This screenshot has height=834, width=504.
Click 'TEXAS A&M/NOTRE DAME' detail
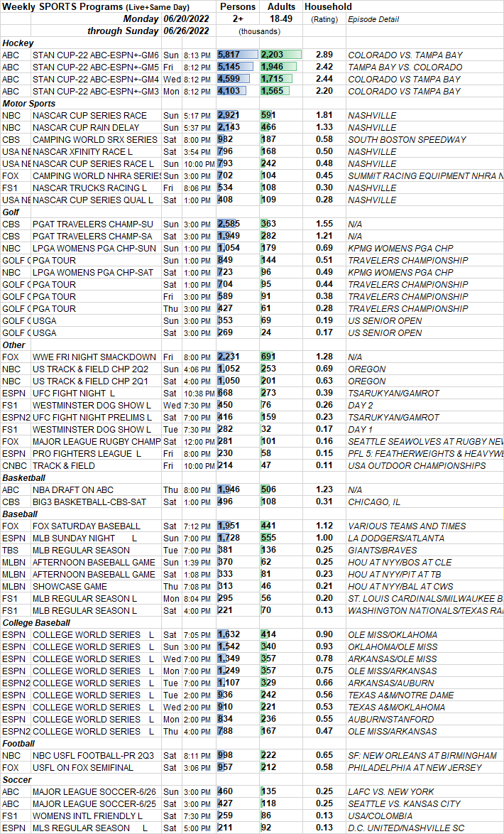point(401,695)
